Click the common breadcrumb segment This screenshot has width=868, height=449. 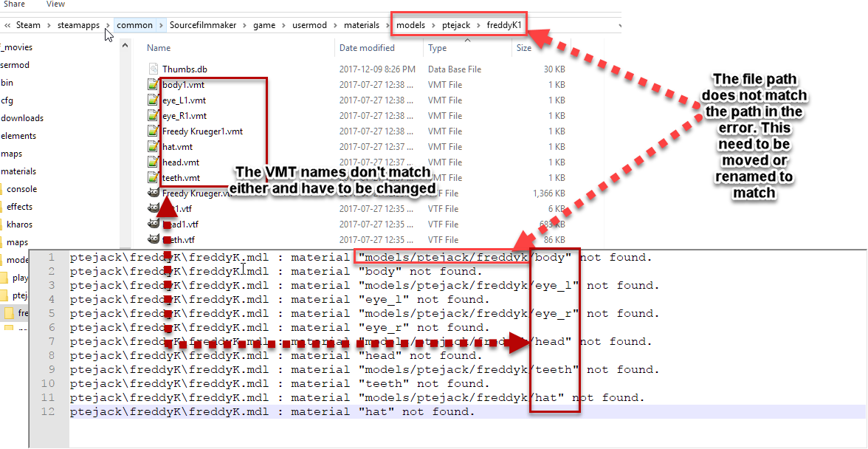134,25
